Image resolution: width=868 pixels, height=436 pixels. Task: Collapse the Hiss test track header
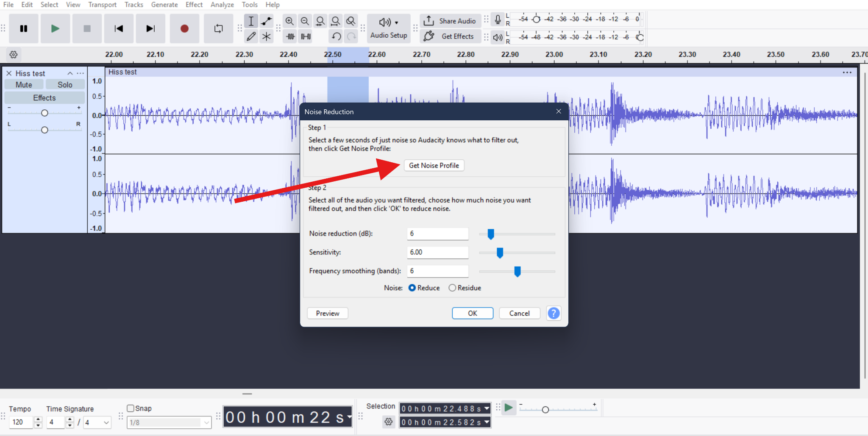(70, 73)
